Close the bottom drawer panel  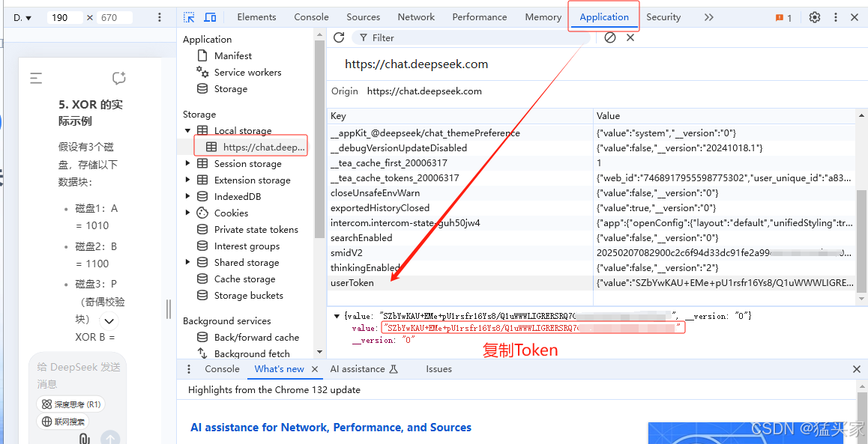(x=856, y=369)
